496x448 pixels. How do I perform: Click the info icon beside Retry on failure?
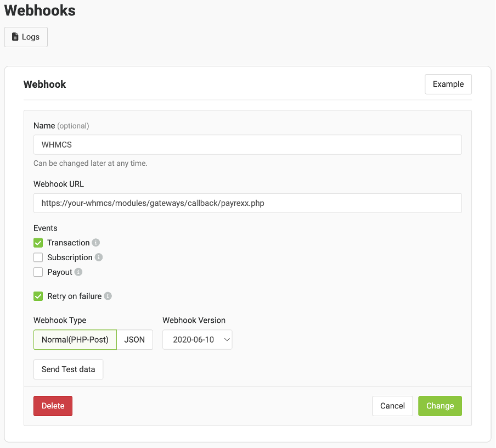pyautogui.click(x=108, y=296)
